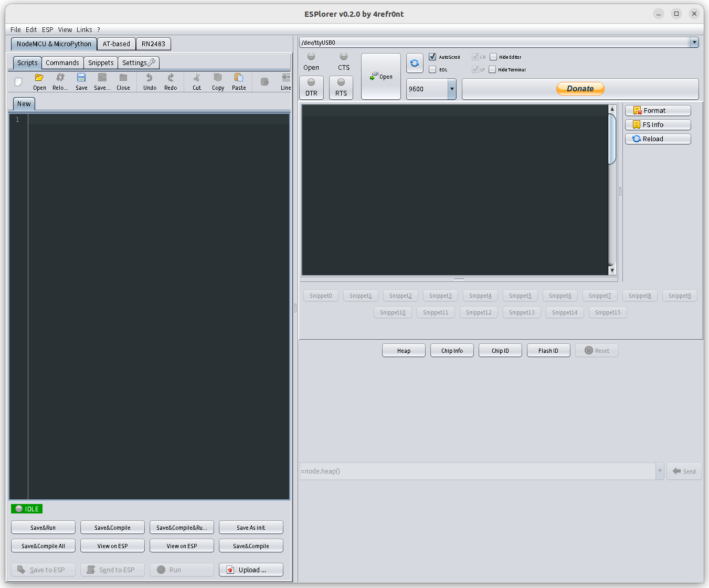709x588 pixels.
Task: Click the blue refresh serial ports icon
Action: point(415,64)
